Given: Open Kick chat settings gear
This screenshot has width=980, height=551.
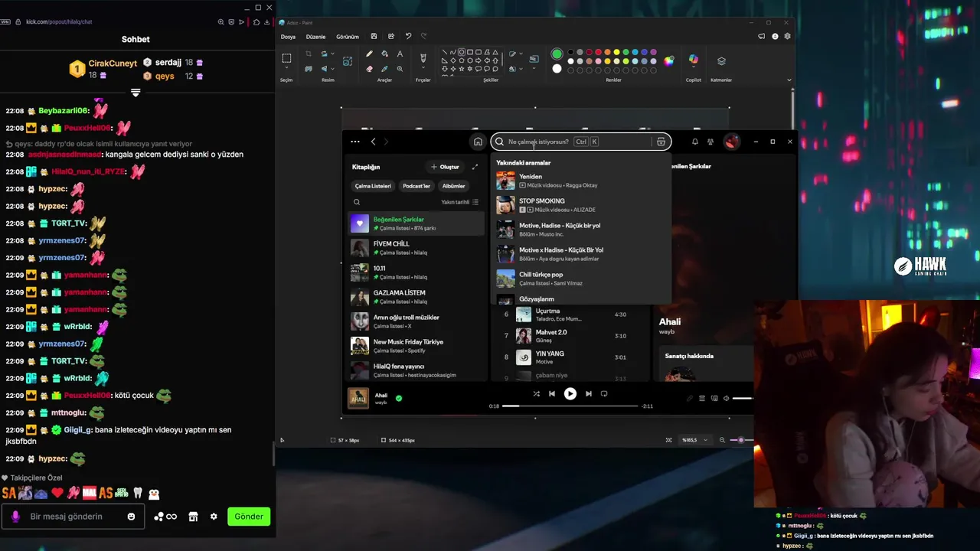Looking at the screenshot, I should pos(214,517).
